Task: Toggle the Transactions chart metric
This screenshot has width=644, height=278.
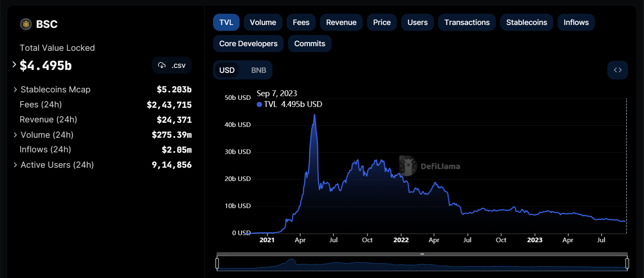Action: [x=467, y=22]
